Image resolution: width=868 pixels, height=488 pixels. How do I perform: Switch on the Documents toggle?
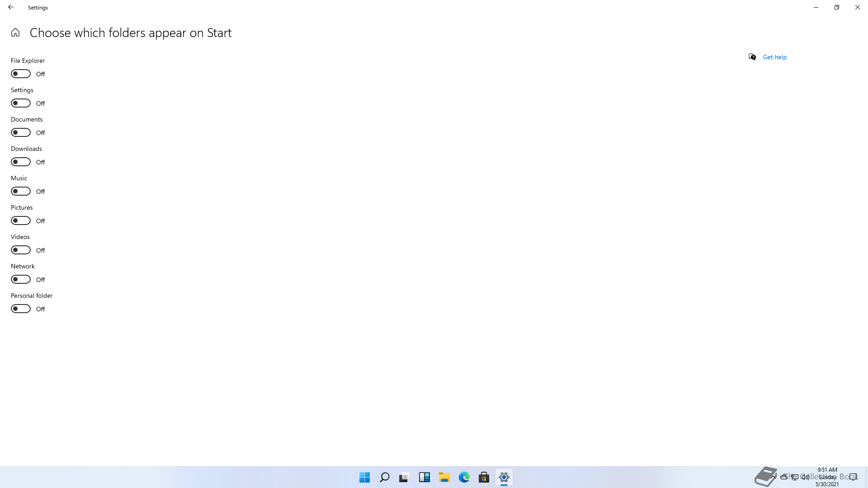(21, 132)
